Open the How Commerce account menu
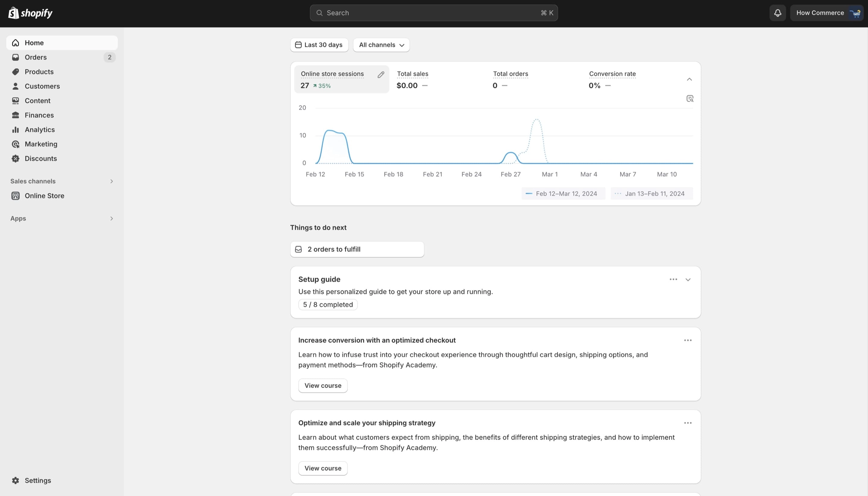The height and width of the screenshot is (496, 868). (x=826, y=13)
